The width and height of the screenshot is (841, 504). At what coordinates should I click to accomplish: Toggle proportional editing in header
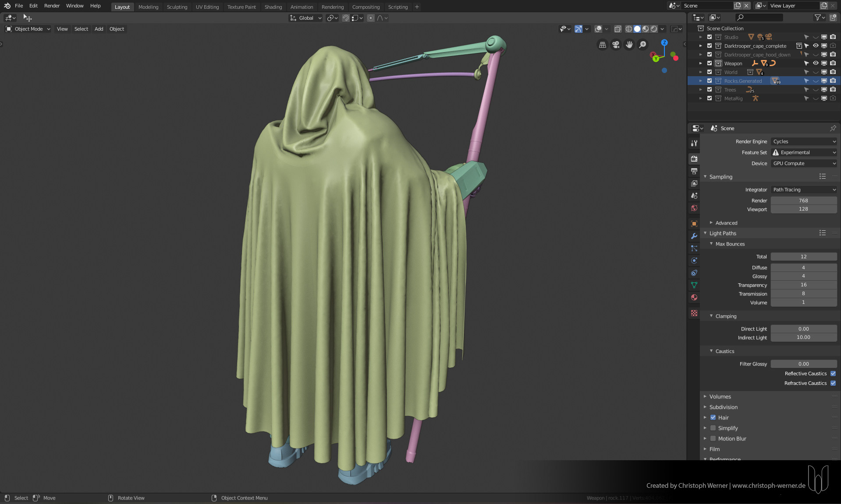pyautogui.click(x=371, y=18)
